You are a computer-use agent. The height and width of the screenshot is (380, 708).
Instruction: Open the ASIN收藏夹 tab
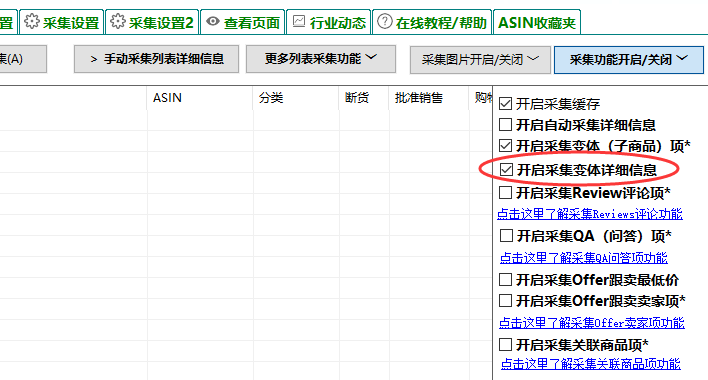[x=537, y=22]
